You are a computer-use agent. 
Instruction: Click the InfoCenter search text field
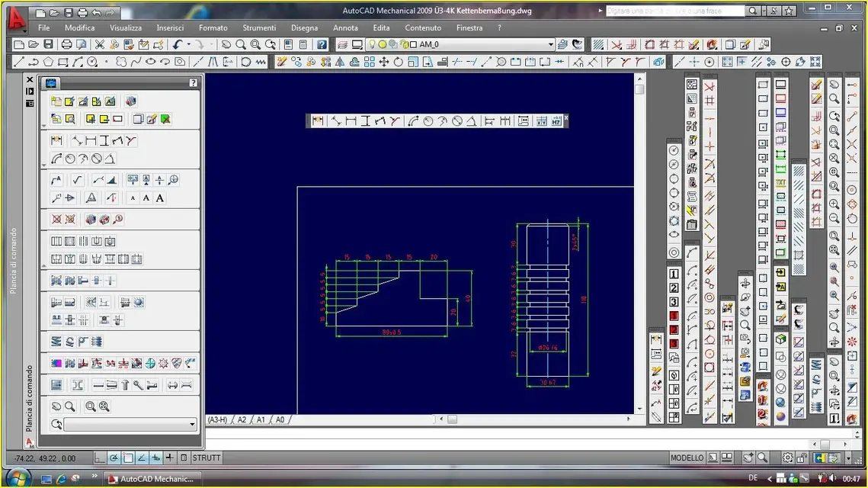[x=675, y=11]
